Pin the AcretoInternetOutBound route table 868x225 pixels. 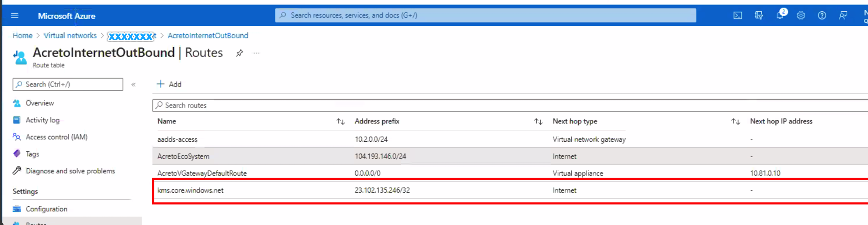click(239, 53)
